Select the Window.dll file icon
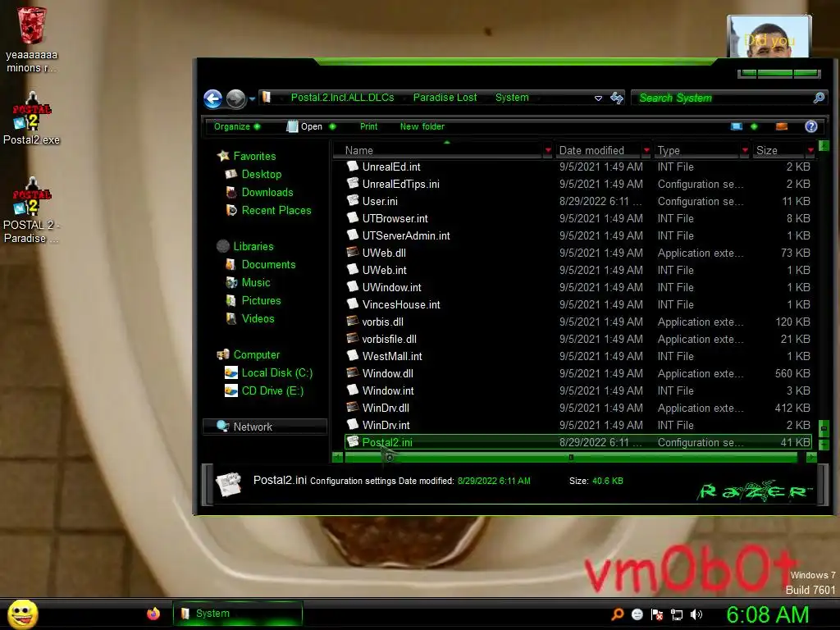 coord(353,373)
